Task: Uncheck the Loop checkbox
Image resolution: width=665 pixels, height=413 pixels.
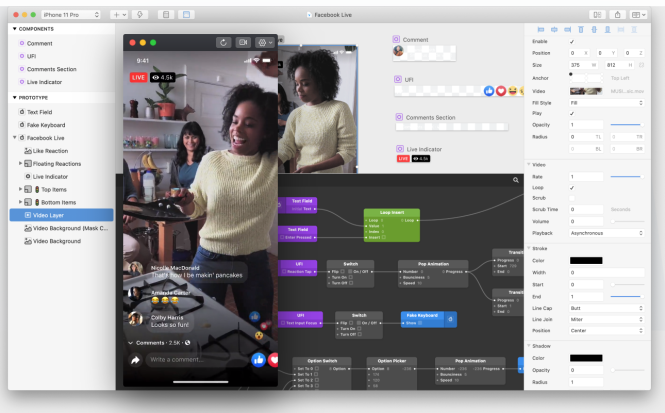Action: click(572, 187)
